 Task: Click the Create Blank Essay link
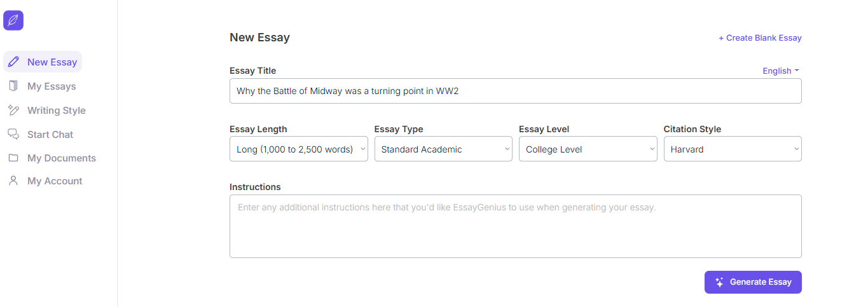point(760,38)
